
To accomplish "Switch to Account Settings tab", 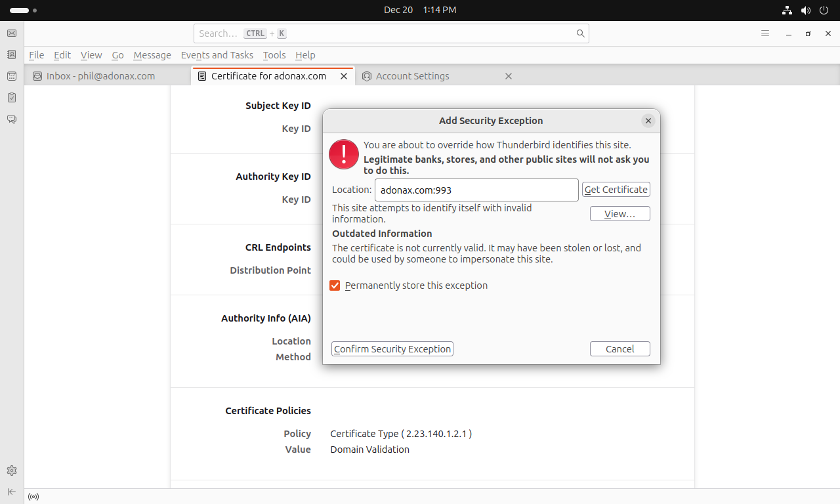I will [412, 76].
